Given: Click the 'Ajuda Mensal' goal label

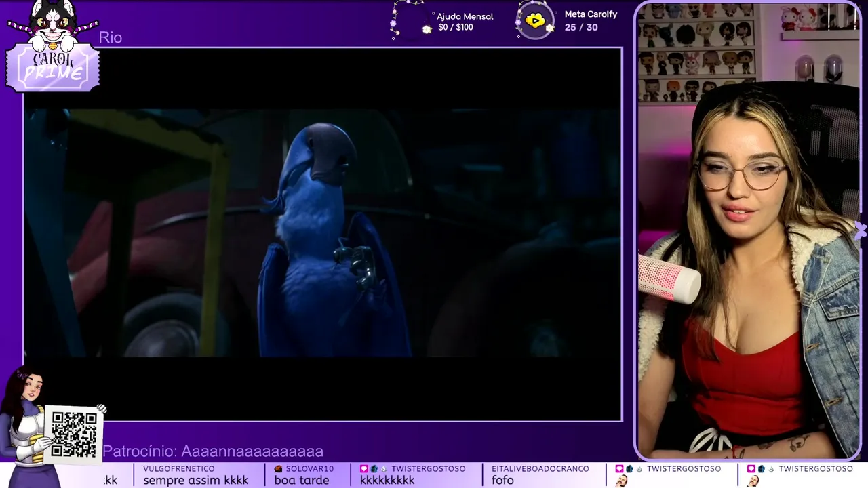Looking at the screenshot, I should pyautogui.click(x=465, y=16).
